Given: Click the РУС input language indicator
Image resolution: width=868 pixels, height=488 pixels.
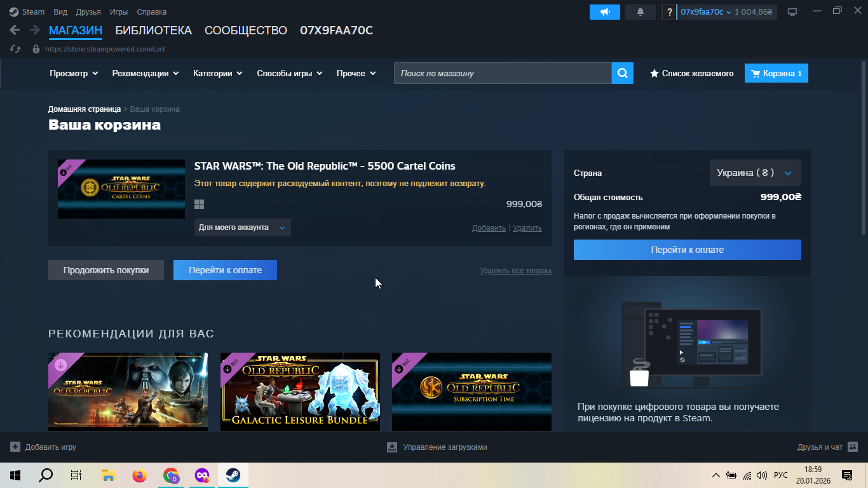Looking at the screenshot, I should 781,475.
